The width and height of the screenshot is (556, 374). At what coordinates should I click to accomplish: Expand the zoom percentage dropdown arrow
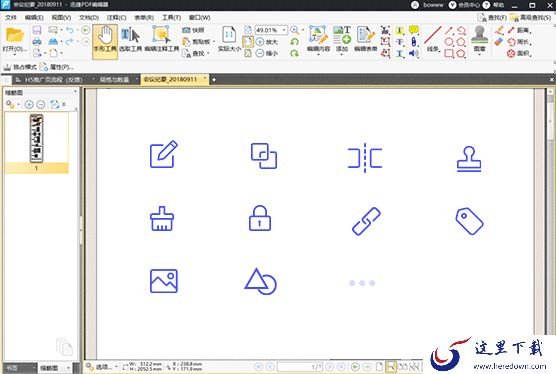(x=284, y=30)
